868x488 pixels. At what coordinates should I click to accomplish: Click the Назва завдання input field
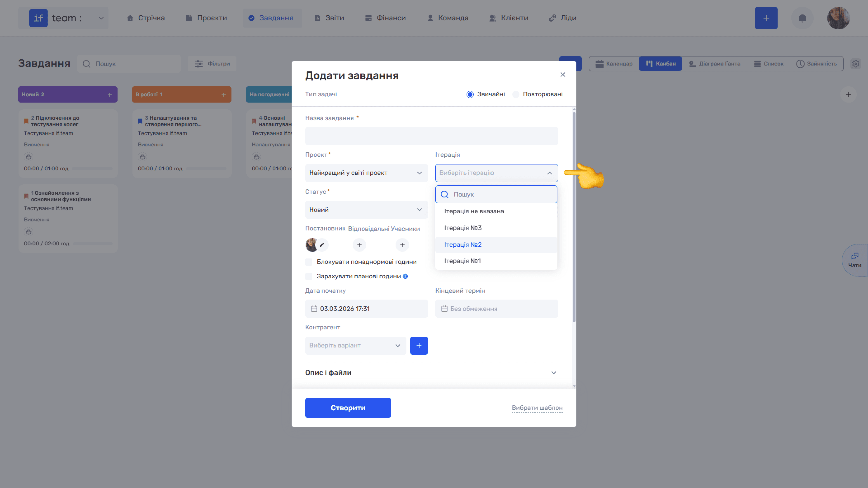coord(431,136)
